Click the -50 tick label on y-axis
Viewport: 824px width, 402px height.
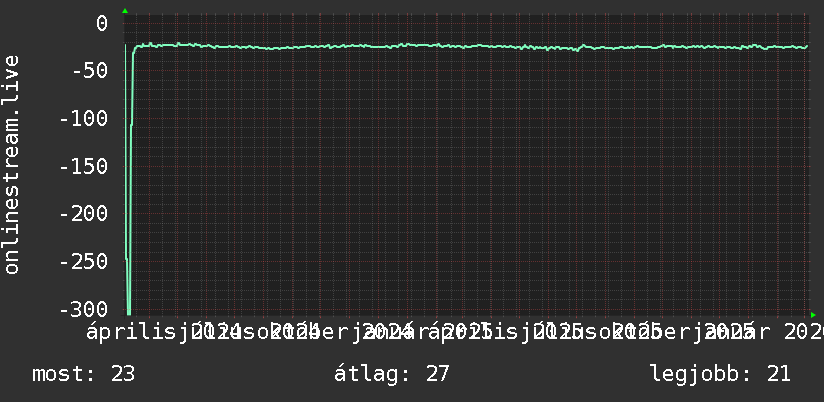(x=90, y=71)
